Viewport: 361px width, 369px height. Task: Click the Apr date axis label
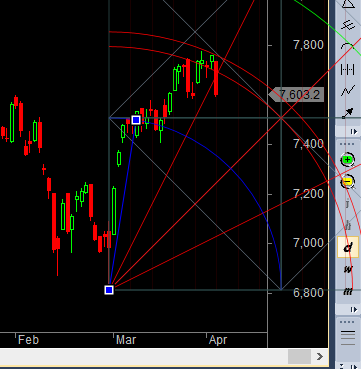pos(218,340)
